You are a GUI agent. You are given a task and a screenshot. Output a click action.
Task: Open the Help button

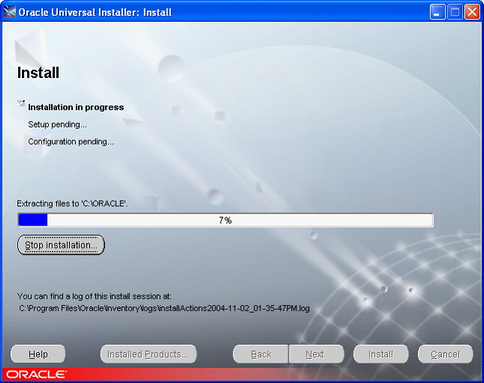coord(38,354)
